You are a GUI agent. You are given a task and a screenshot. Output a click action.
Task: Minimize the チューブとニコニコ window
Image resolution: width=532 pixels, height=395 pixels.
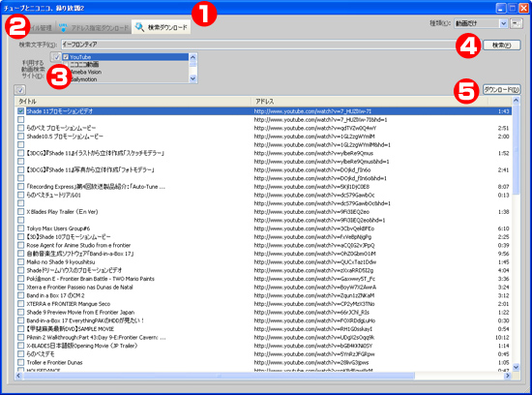501,8
